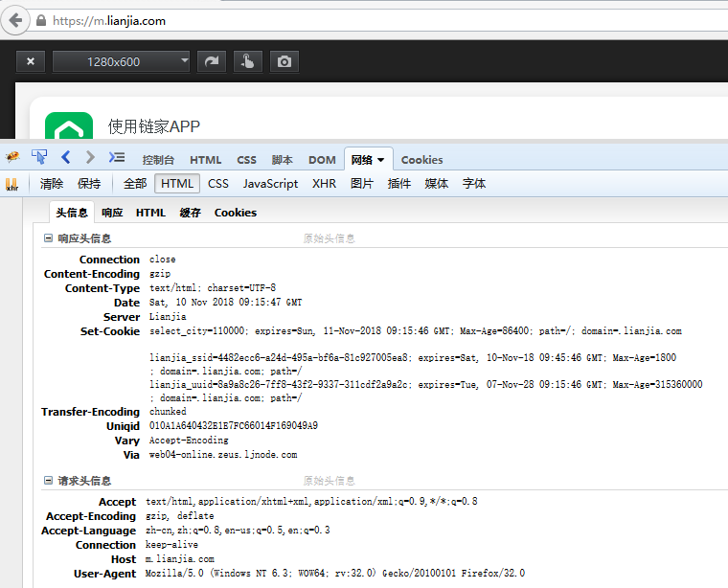728x588 pixels.
Task: Click the browser back arrow button
Action: [15, 20]
